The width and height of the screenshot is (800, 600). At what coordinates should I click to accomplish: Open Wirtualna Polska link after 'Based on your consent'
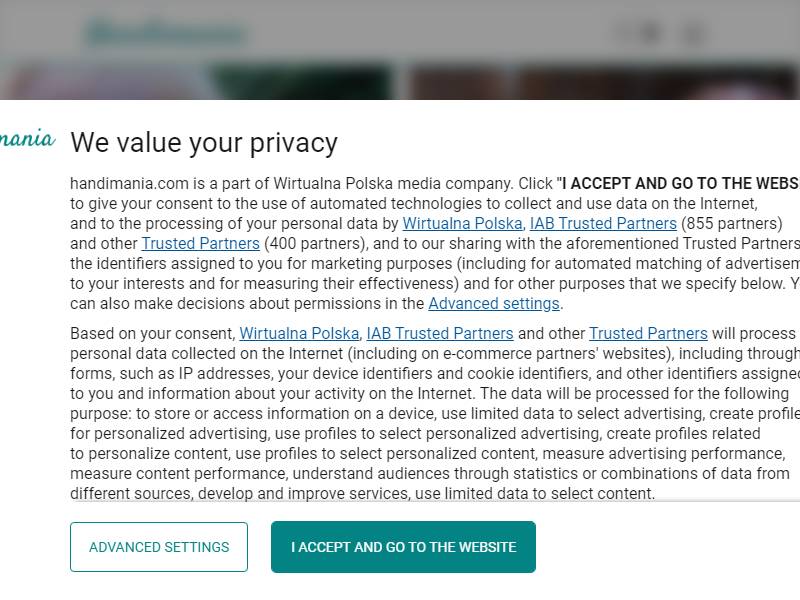[299, 333]
